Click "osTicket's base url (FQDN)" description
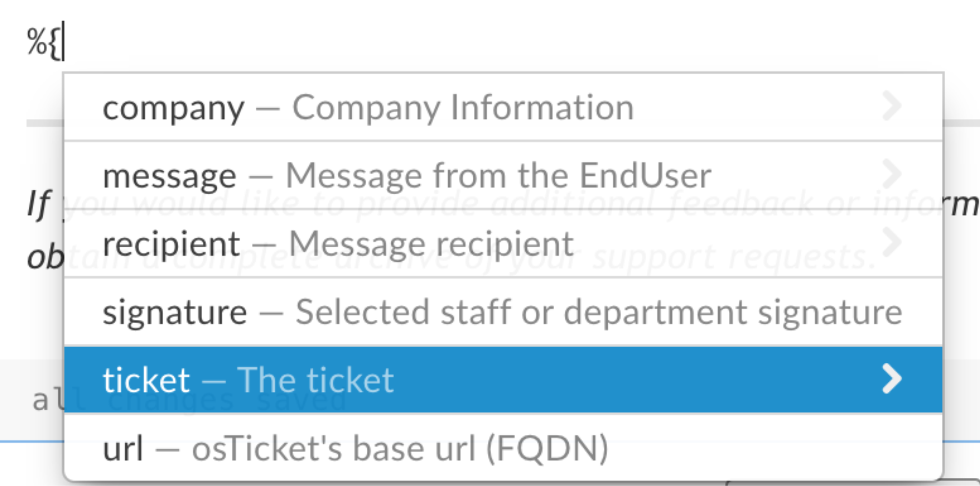Screen dimensions: 980x486 click(x=400, y=448)
